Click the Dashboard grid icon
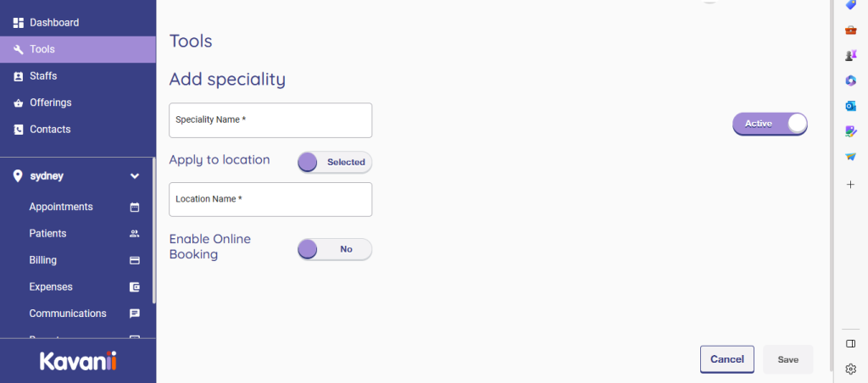 [x=19, y=23]
